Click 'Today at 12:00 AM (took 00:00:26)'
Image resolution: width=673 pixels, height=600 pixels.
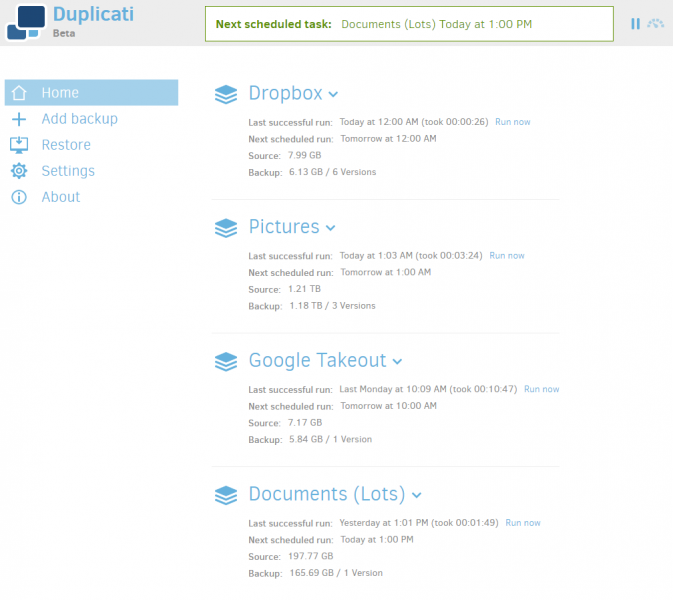coord(414,122)
